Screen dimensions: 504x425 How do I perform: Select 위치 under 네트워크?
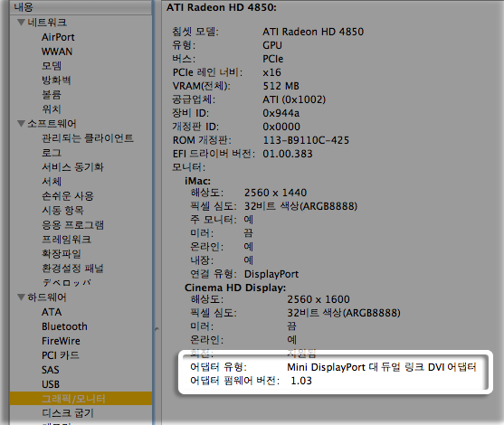[52, 109]
